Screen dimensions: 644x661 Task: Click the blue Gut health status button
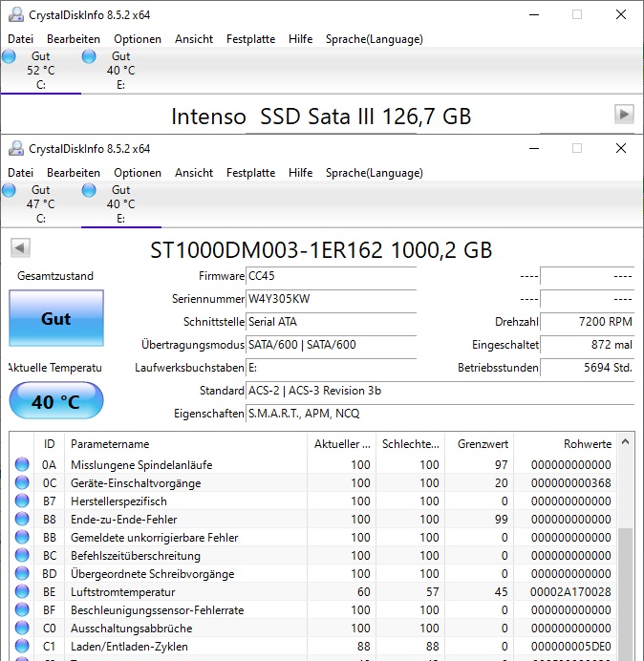coord(56,318)
